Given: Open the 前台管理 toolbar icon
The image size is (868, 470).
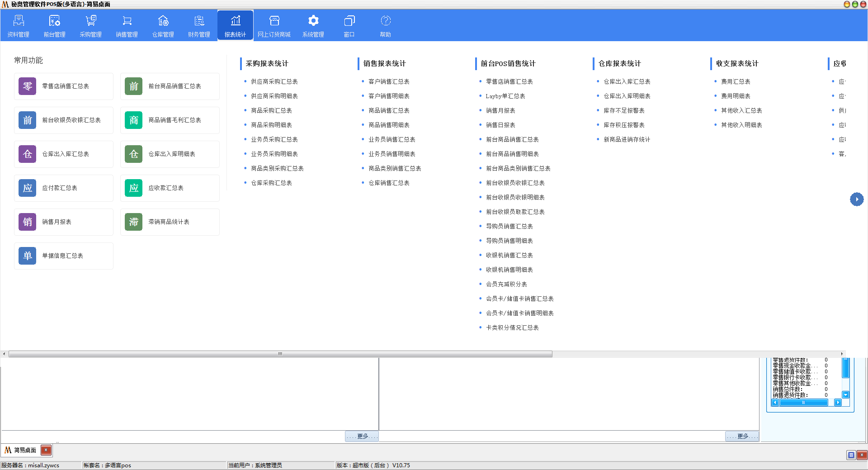Looking at the screenshot, I should coord(55,25).
